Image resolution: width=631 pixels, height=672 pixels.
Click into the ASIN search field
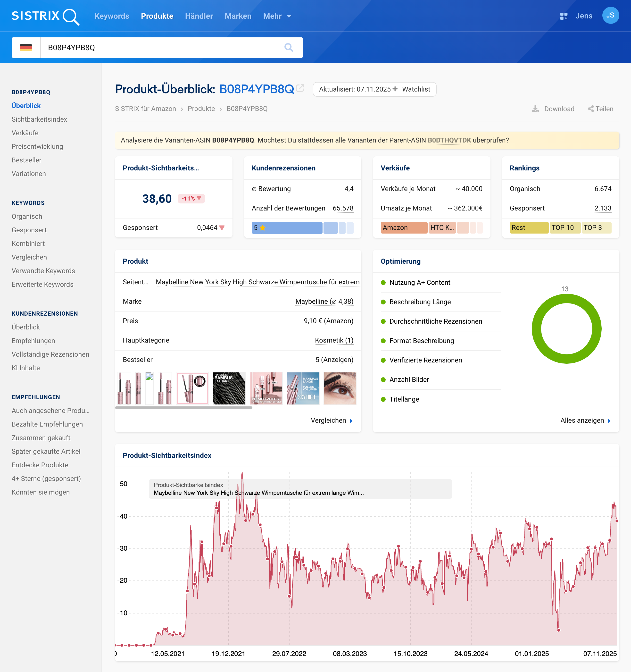tap(162, 47)
